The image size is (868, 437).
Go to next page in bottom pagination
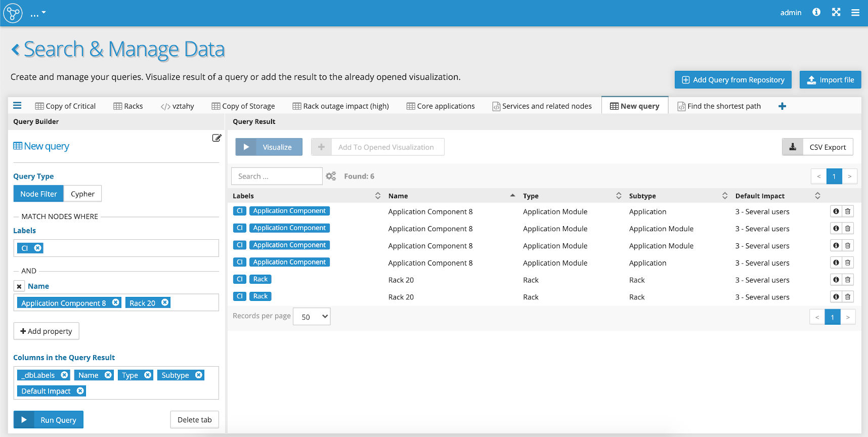coord(848,317)
